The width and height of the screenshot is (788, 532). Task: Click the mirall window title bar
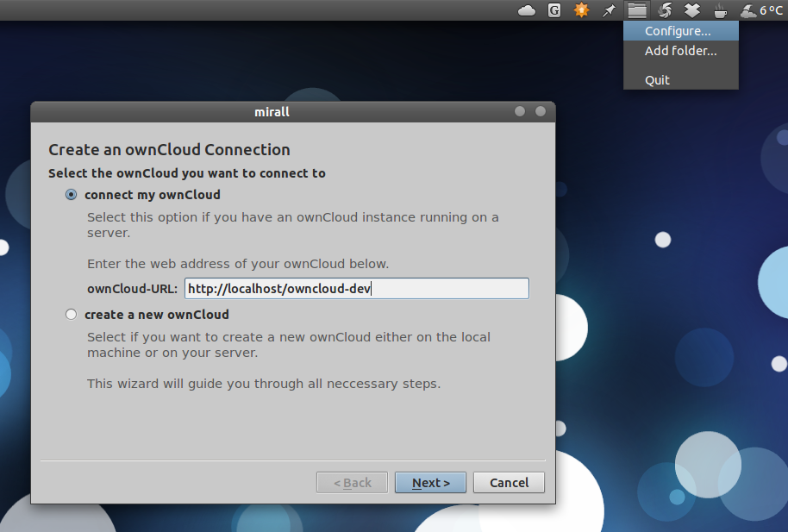(272, 111)
